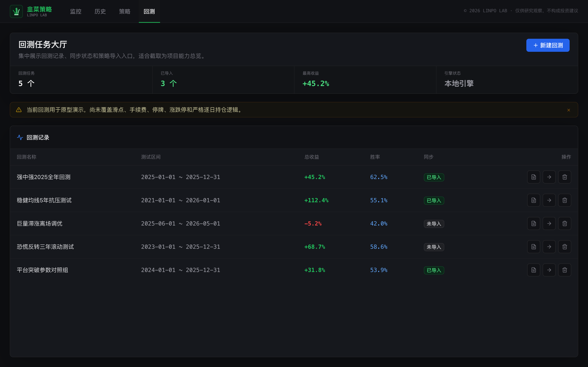Screen dimensions: 588x367
Task: Click 已导入 badge on 稳健均线5年抗压测试 row
Action: pos(434,200)
